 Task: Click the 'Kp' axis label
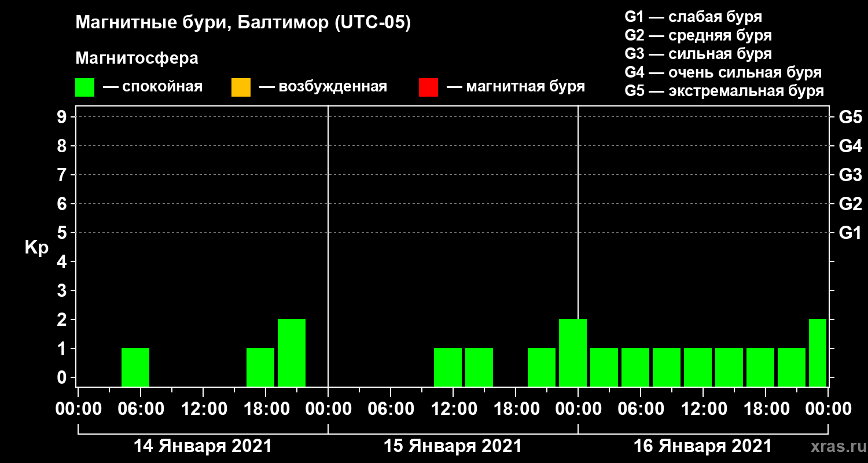[36, 248]
